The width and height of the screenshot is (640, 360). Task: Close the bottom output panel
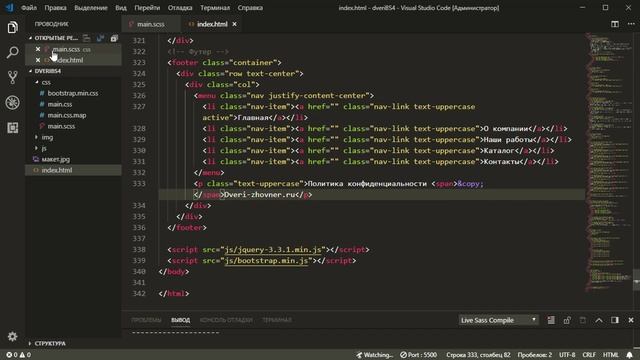631,320
